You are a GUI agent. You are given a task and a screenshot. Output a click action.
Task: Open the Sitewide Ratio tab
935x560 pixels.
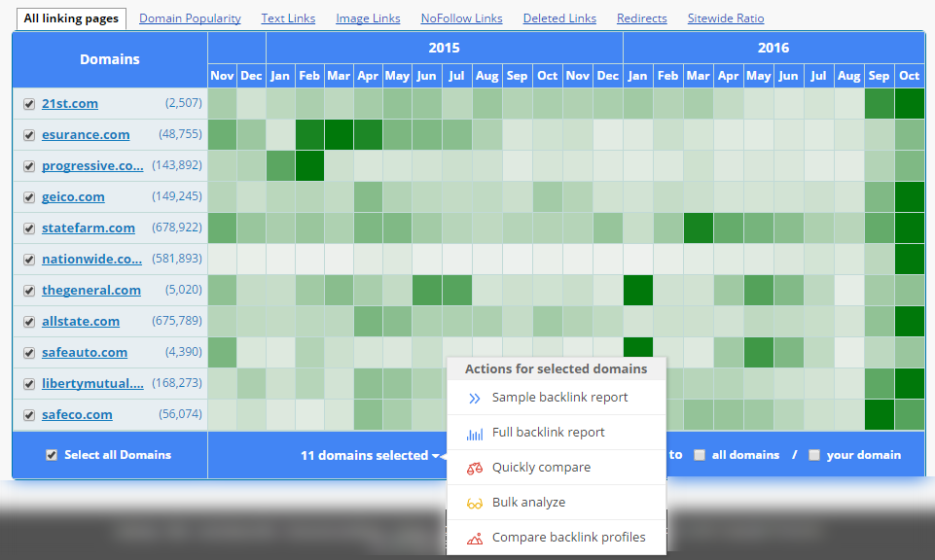(x=726, y=18)
